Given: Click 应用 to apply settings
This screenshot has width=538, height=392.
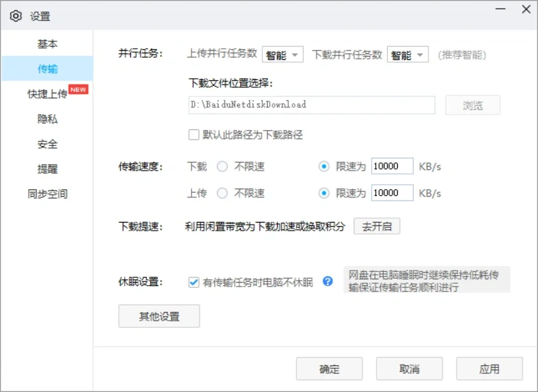Looking at the screenshot, I should pyautogui.click(x=490, y=368).
